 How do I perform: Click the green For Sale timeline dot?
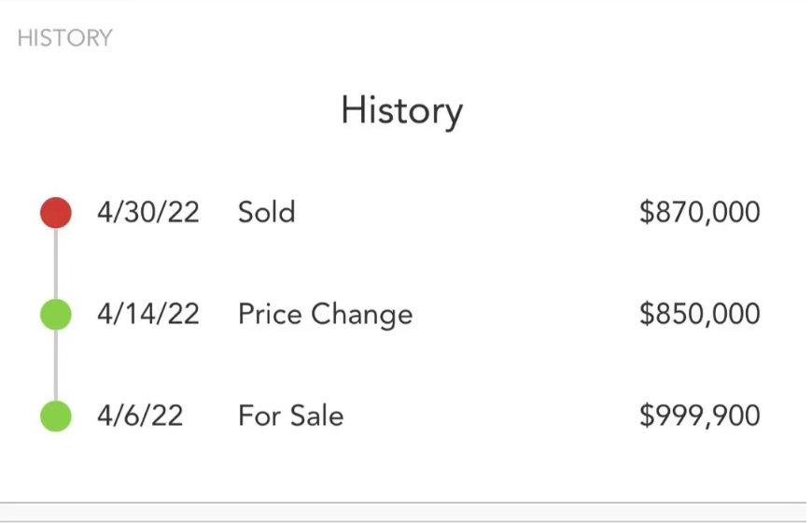point(56,416)
